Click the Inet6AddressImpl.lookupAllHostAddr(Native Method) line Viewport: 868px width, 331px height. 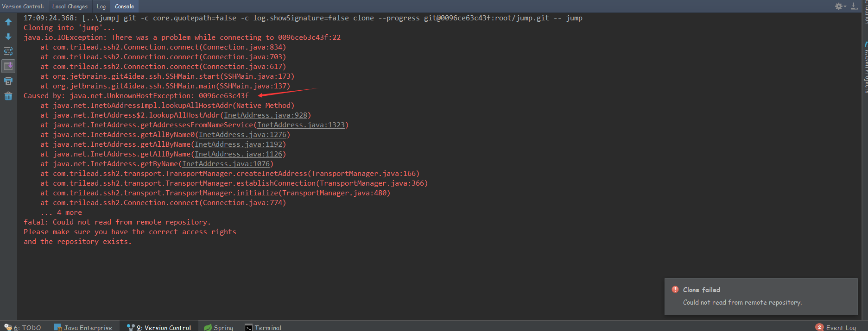[x=167, y=106]
